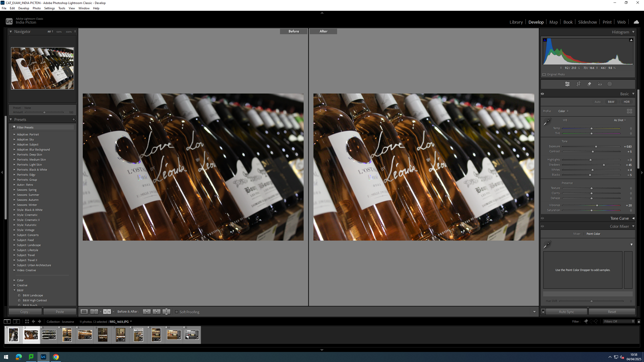
Task: Show second window display 2
Action: tap(16, 322)
